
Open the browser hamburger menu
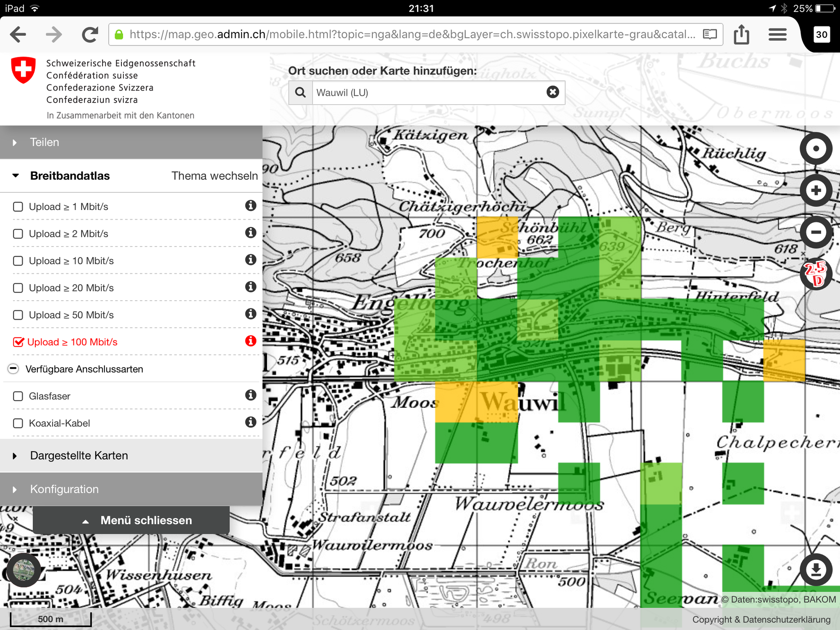click(x=777, y=34)
